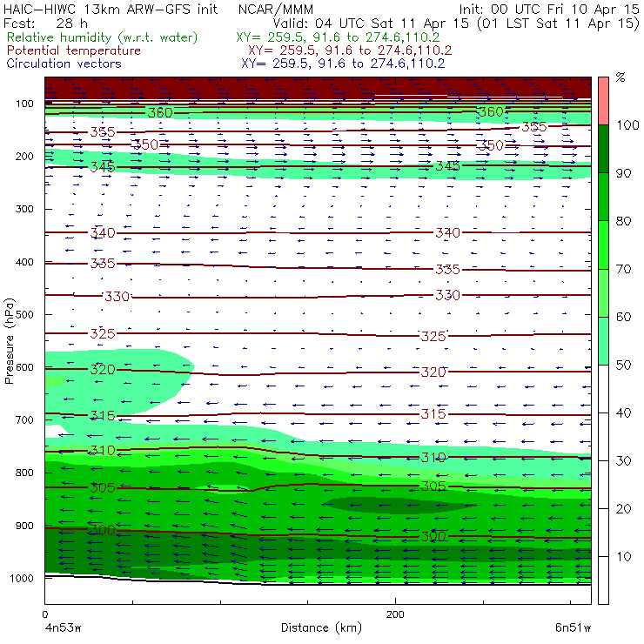Click the 'NCAR/MMM' header text
Viewport: 644px width, 644px height.
point(276,10)
